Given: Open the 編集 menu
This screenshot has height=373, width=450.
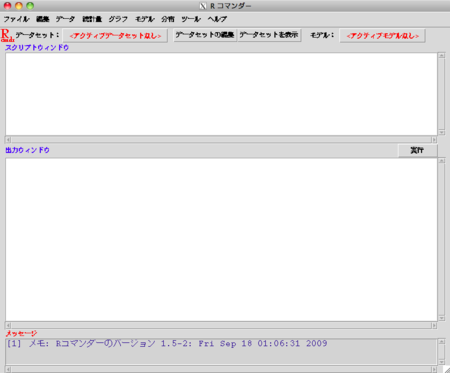Looking at the screenshot, I should coord(43,19).
